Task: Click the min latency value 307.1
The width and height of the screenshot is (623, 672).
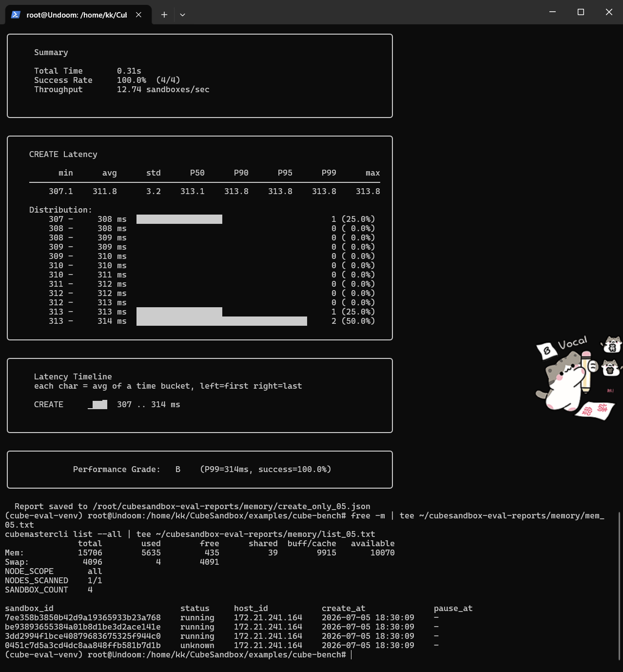Action: [x=61, y=191]
